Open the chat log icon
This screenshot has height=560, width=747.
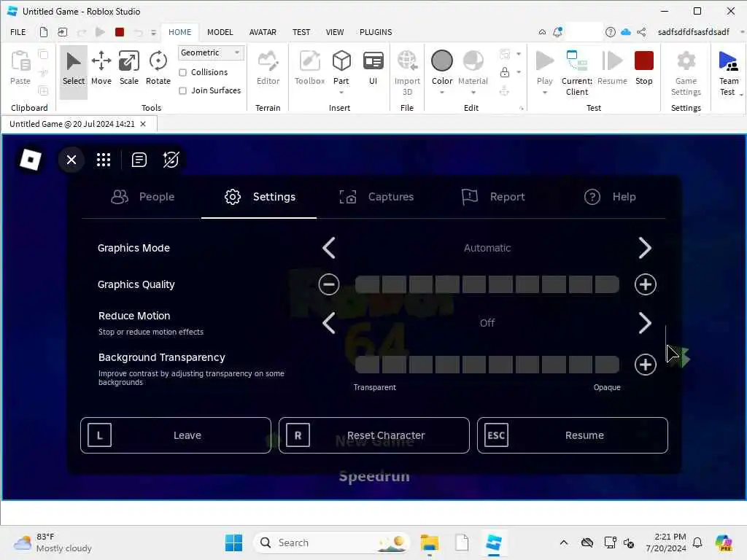139,160
